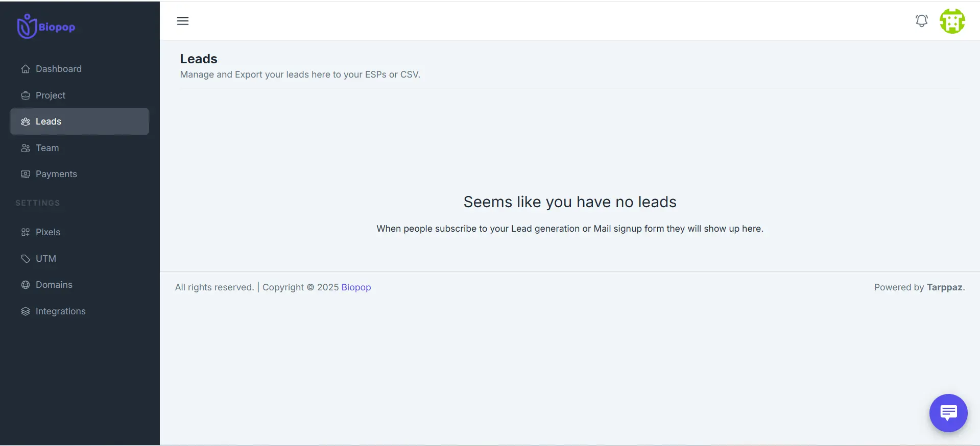Click the Domains globe icon
Image resolution: width=980 pixels, height=446 pixels.
(26, 285)
